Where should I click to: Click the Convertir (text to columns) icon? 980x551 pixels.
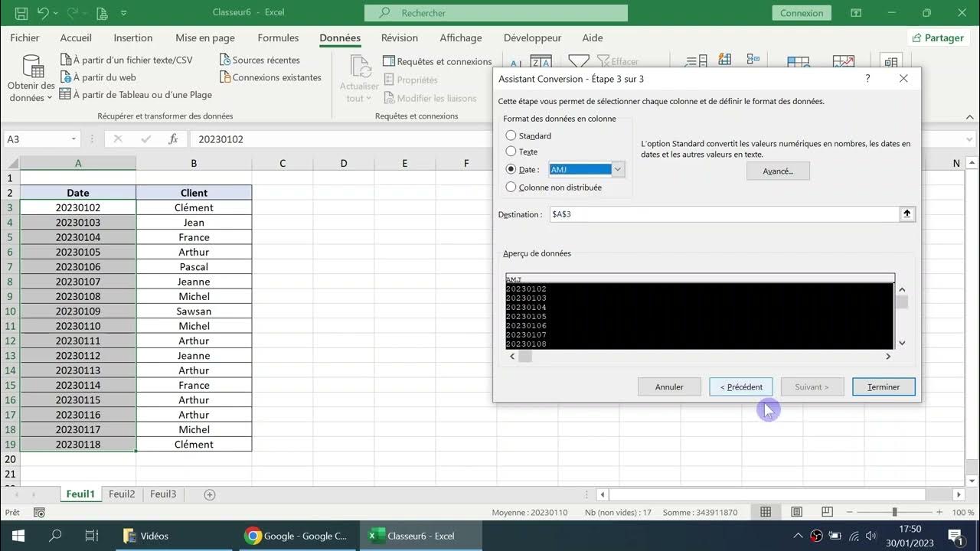[x=696, y=62]
